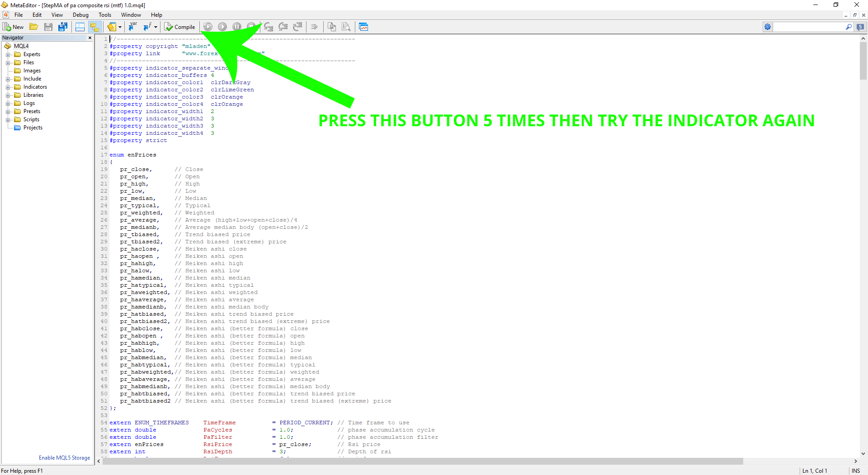The image size is (868, 475).
Task: Open the functions list dropdown arrow
Action: point(156,27)
